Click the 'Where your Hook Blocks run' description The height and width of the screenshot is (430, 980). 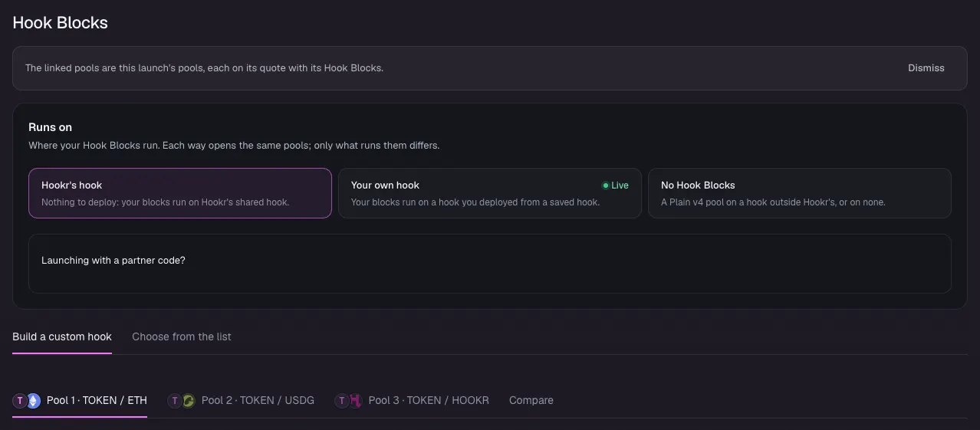234,145
